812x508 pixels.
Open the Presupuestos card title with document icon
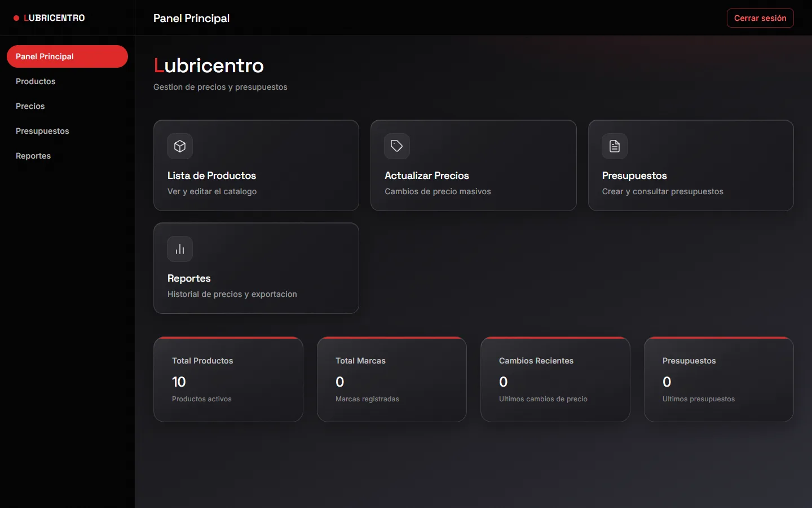(x=634, y=176)
